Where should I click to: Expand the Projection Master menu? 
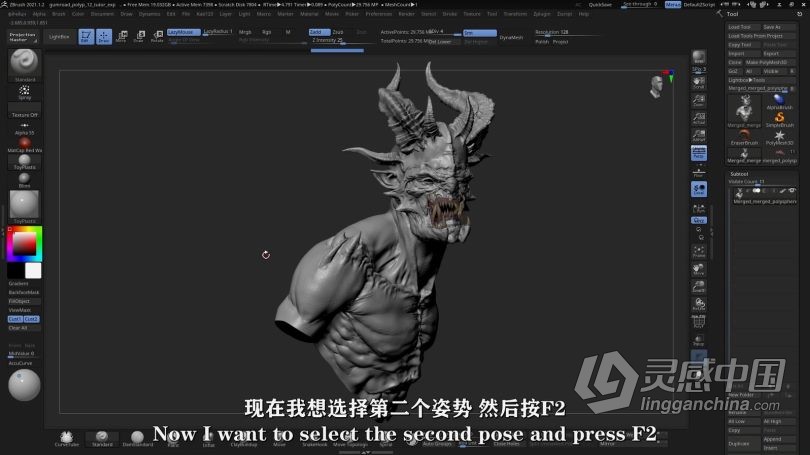pyautogui.click(x=23, y=37)
